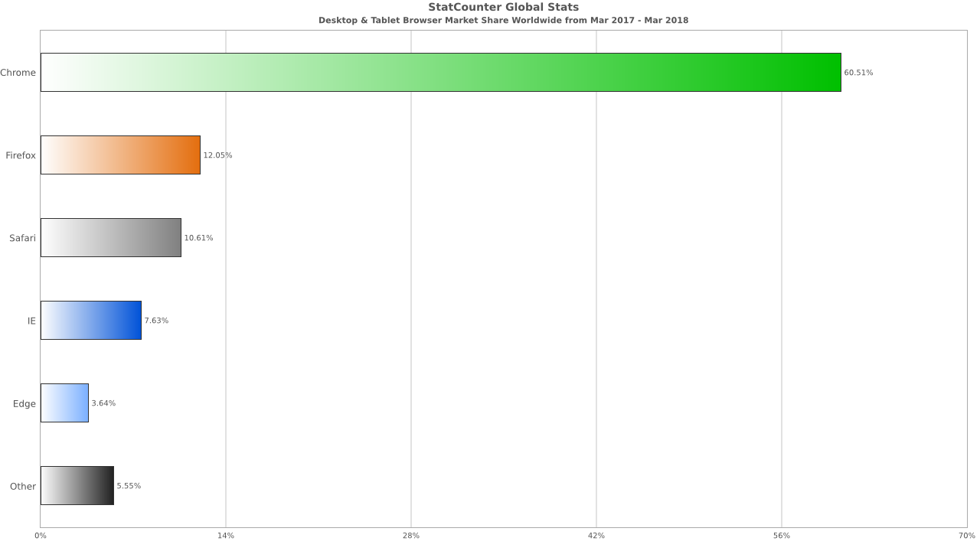The height and width of the screenshot is (551, 980).
Task: Click the 28% x-axis tick label
Action: [x=411, y=536]
